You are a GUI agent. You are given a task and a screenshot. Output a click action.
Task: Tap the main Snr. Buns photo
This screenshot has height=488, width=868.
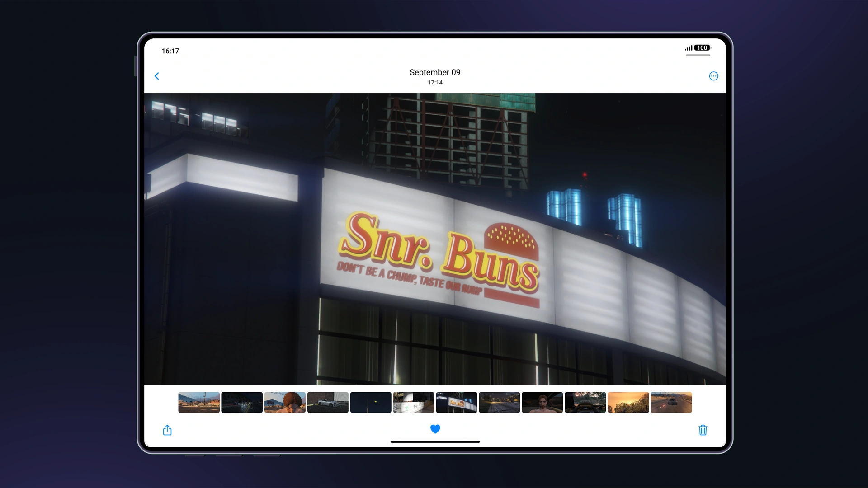[435, 239]
